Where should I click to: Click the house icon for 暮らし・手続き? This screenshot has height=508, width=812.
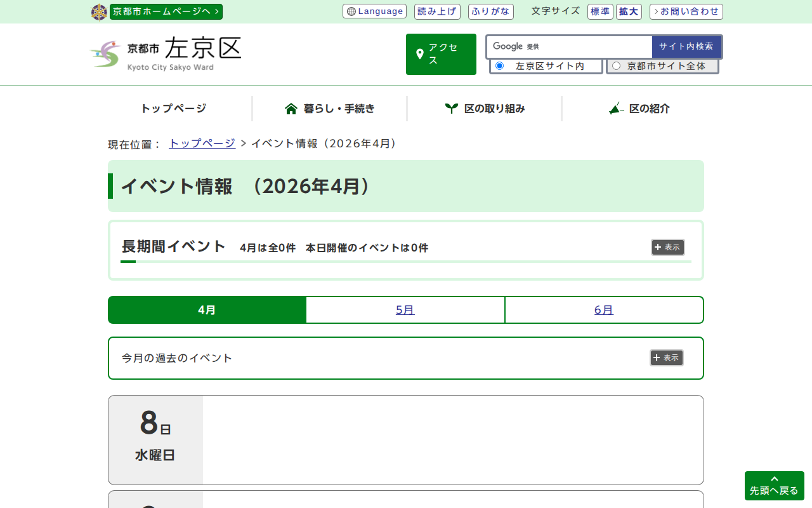pos(291,109)
